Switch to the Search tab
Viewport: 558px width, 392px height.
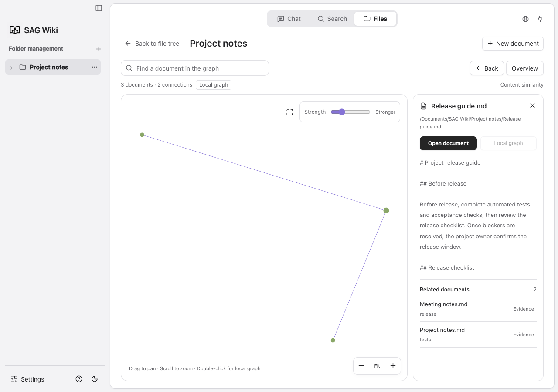pos(332,19)
